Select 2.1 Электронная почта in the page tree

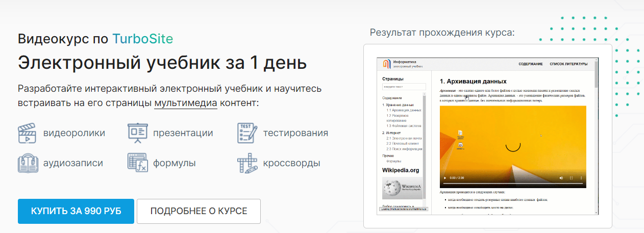pyautogui.click(x=404, y=138)
